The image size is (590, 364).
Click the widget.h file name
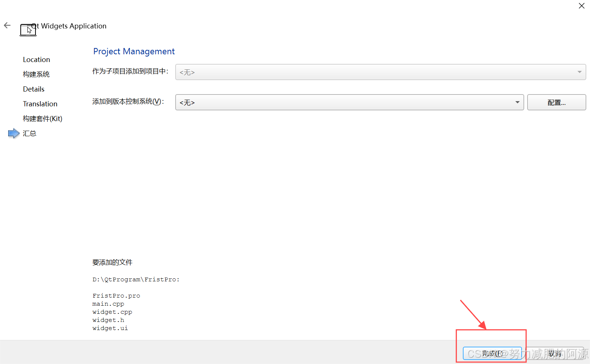click(x=108, y=320)
